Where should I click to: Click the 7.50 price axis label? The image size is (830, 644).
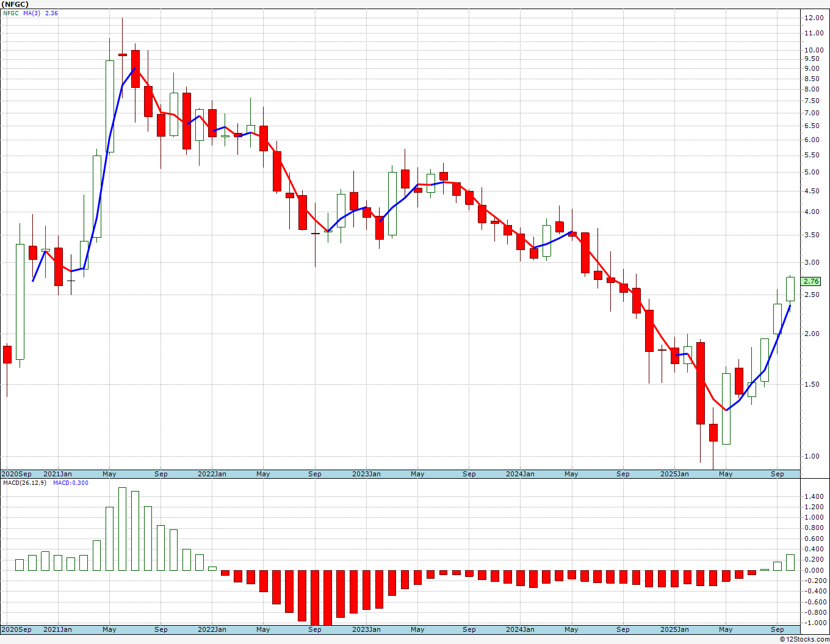click(812, 101)
